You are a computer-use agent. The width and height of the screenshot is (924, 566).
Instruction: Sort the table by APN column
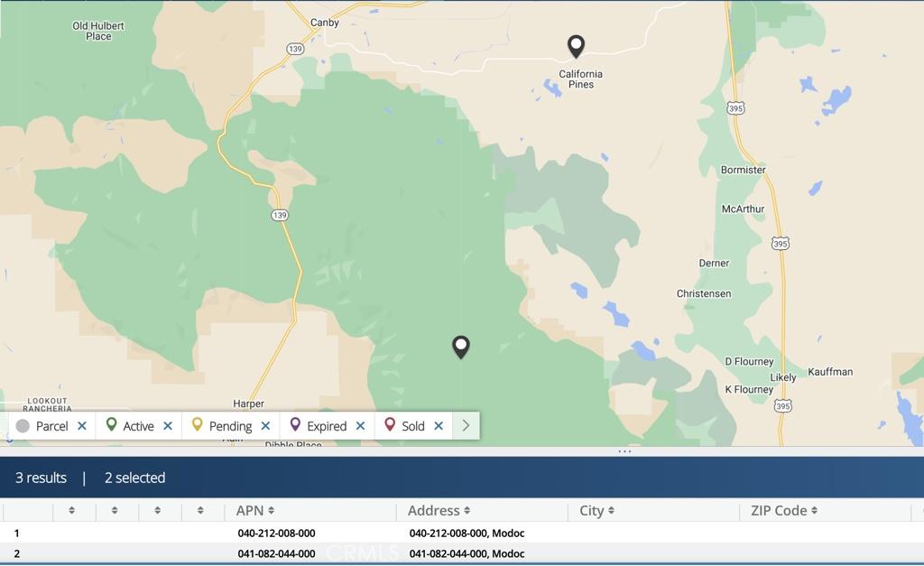255,511
